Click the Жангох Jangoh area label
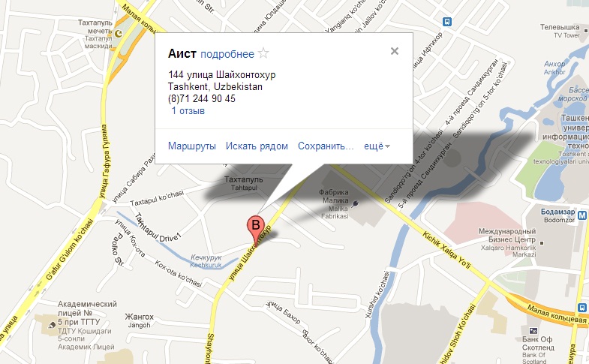 tap(140, 320)
